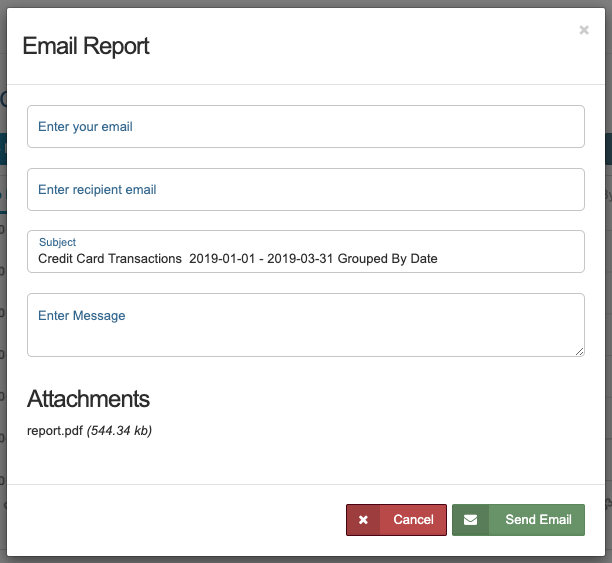Click the envelope icon on Send Email
Screen dimensions: 612x563
point(470,520)
